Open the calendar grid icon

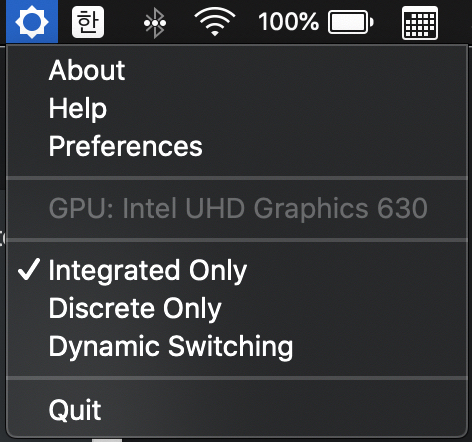point(420,23)
